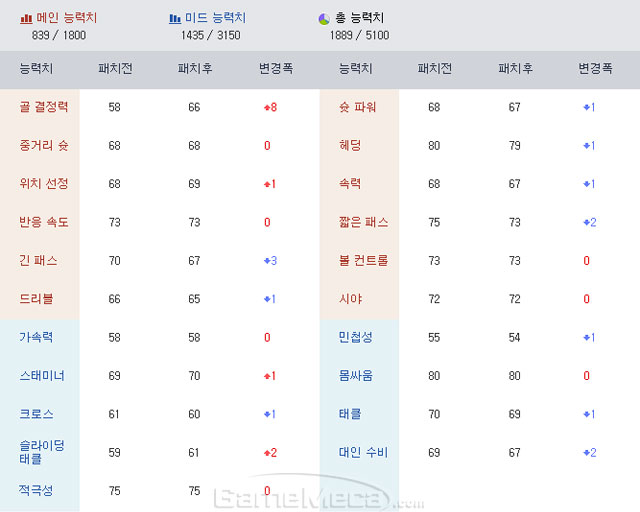Viewport: 640px width, 512px height.
Task: Click the red bar-chart icon beside 메인 능력치
Action: tap(26, 18)
